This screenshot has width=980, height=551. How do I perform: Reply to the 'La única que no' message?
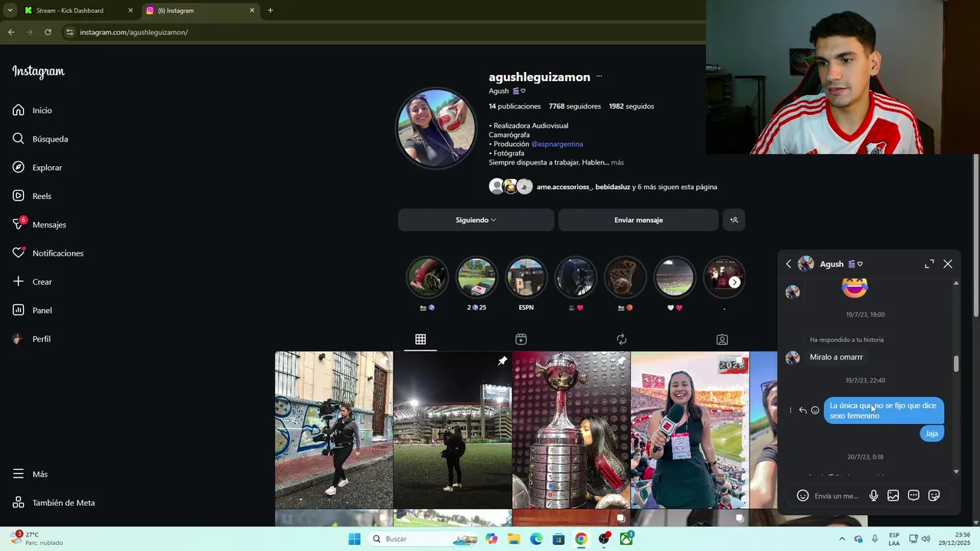(802, 410)
